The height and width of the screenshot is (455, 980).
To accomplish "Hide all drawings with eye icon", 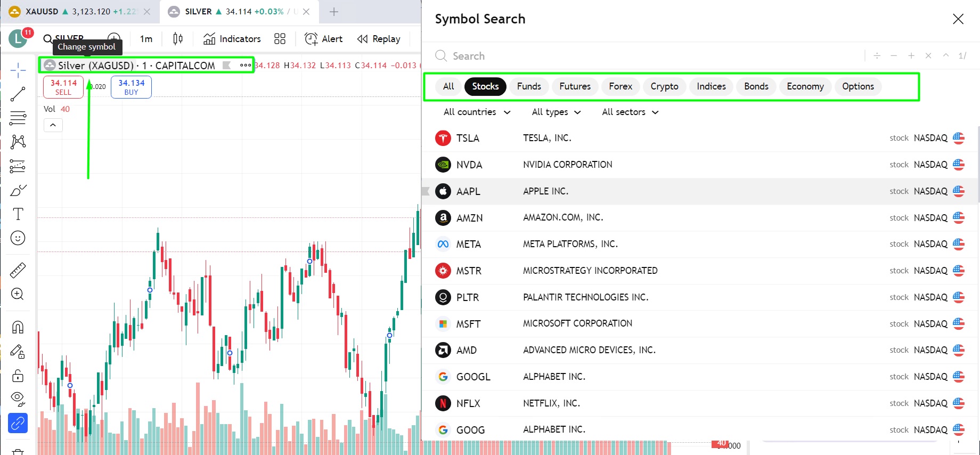I will [x=18, y=399].
